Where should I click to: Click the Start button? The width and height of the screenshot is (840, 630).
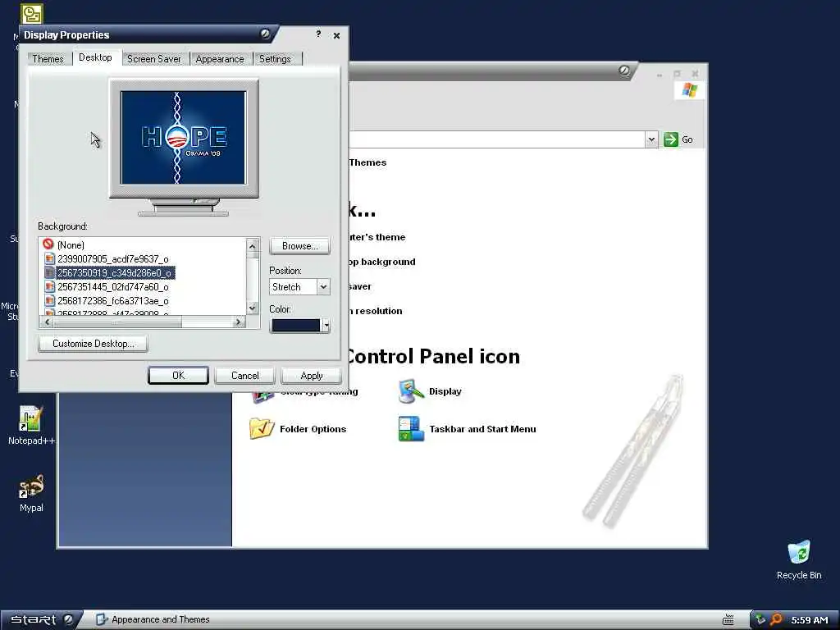point(42,620)
